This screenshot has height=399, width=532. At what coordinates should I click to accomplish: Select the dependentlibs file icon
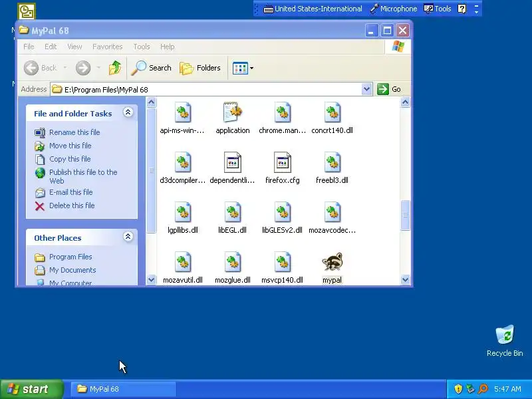click(x=232, y=162)
